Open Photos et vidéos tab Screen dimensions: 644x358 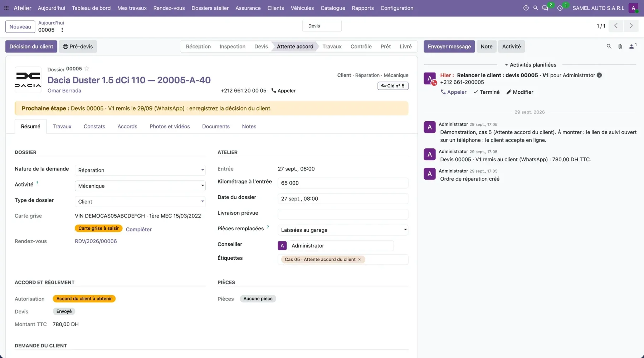170,126
